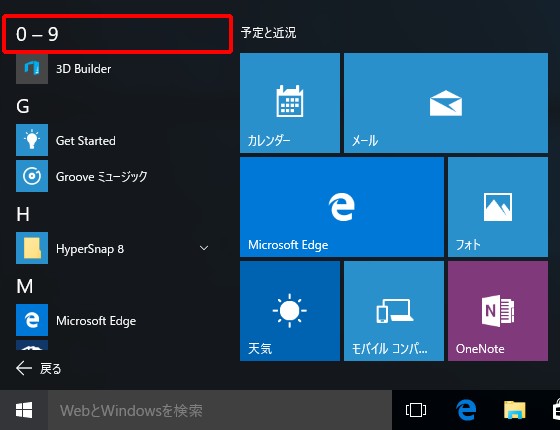The width and height of the screenshot is (560, 430).
Task: Launch 3D Builder from the app list
Action: 32,69
